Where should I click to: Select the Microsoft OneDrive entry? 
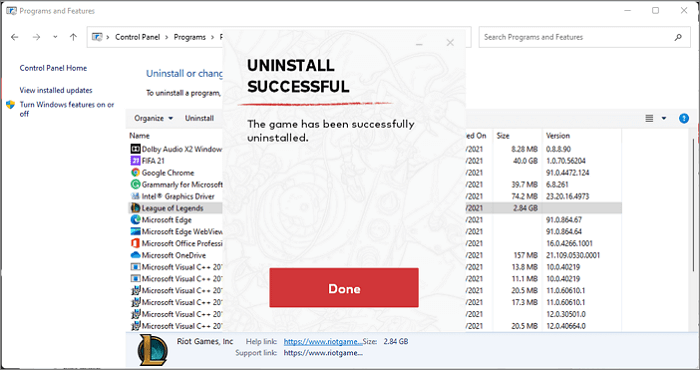[x=174, y=255]
